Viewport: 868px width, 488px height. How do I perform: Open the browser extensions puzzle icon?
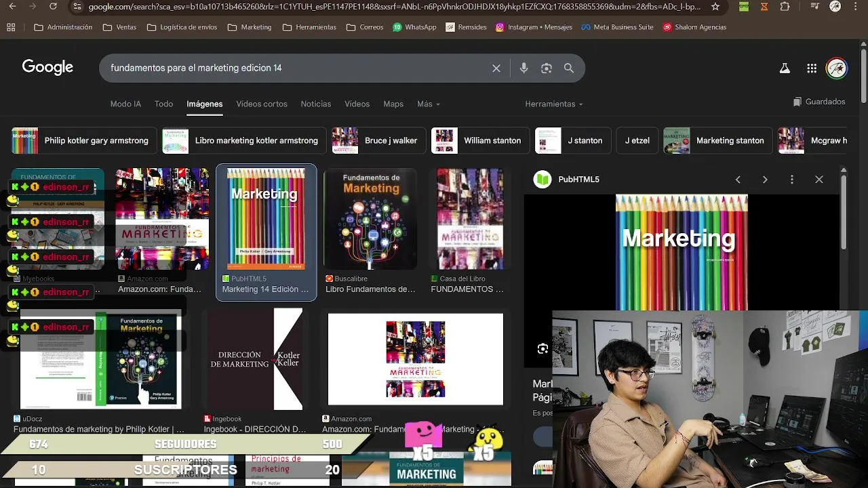coord(785,7)
